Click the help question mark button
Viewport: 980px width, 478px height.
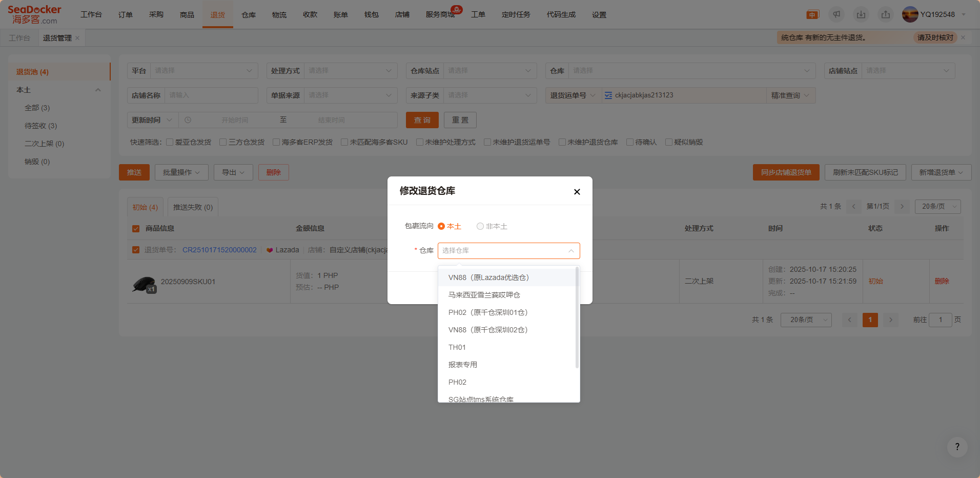[x=957, y=447]
